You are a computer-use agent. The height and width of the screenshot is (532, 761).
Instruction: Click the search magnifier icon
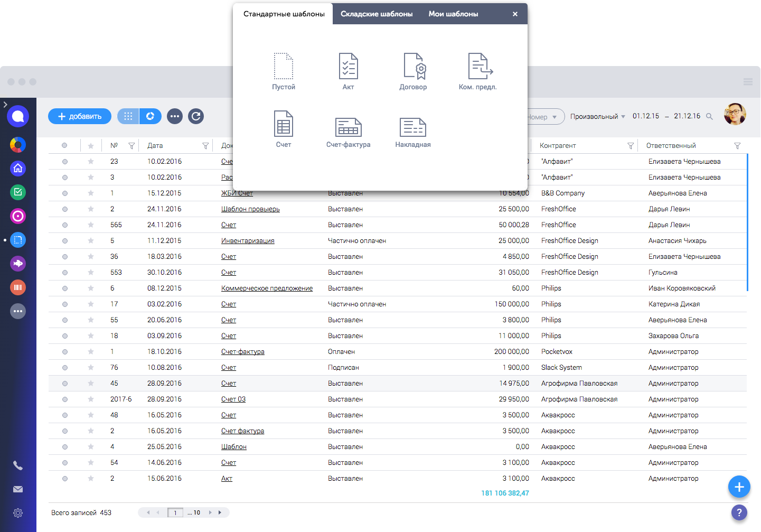coord(709,117)
